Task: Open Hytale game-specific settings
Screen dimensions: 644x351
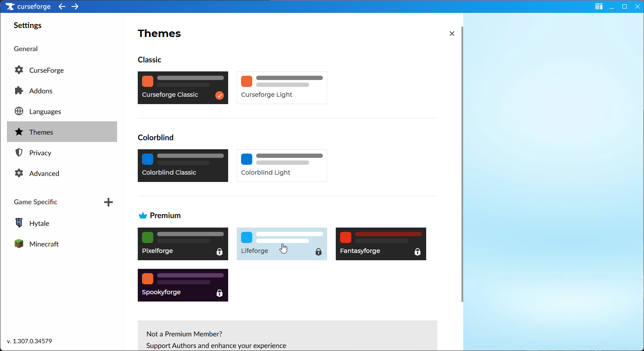Action: (62, 223)
